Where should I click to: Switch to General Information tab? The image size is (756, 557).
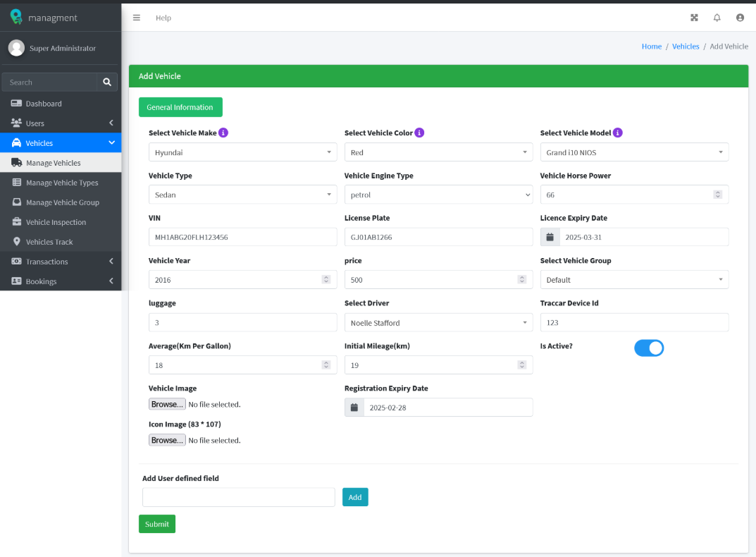click(x=180, y=107)
